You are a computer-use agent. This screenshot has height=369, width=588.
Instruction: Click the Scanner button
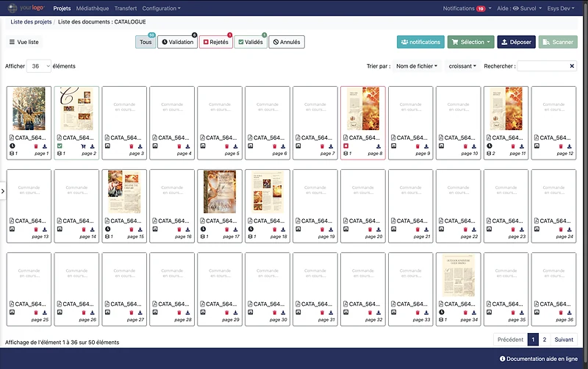click(558, 42)
